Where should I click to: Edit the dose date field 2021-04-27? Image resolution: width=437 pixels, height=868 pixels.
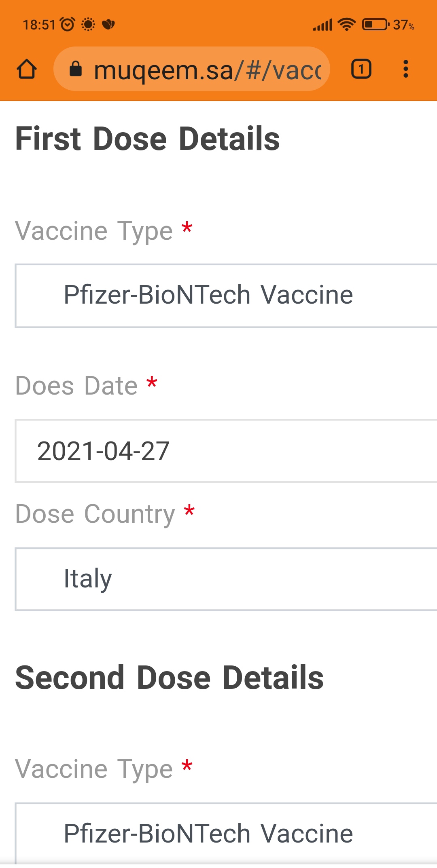click(x=226, y=451)
